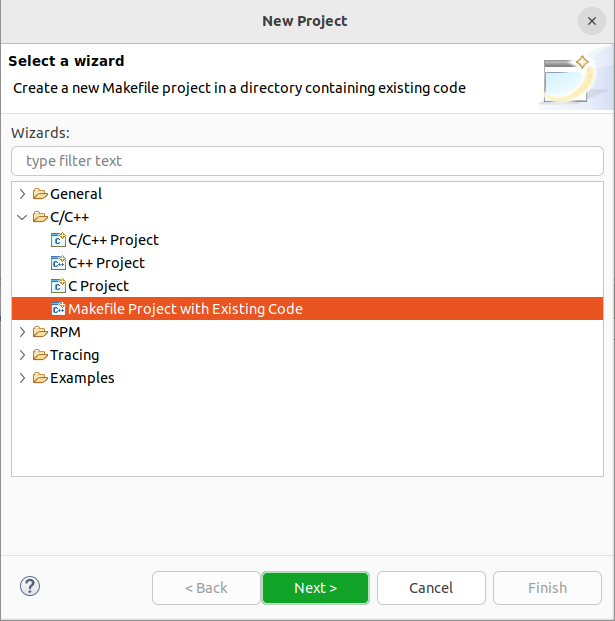
Task: Select the C Project entry
Action: point(98,286)
